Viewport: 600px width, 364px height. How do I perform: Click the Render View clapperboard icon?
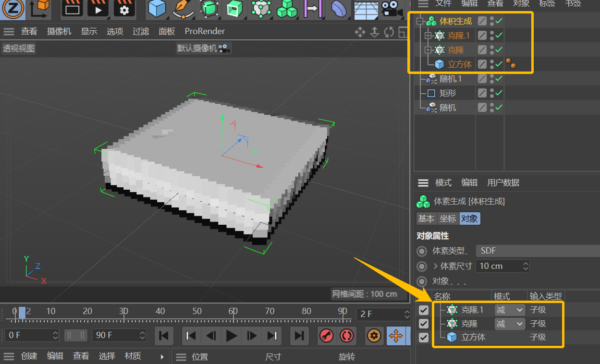(72, 8)
